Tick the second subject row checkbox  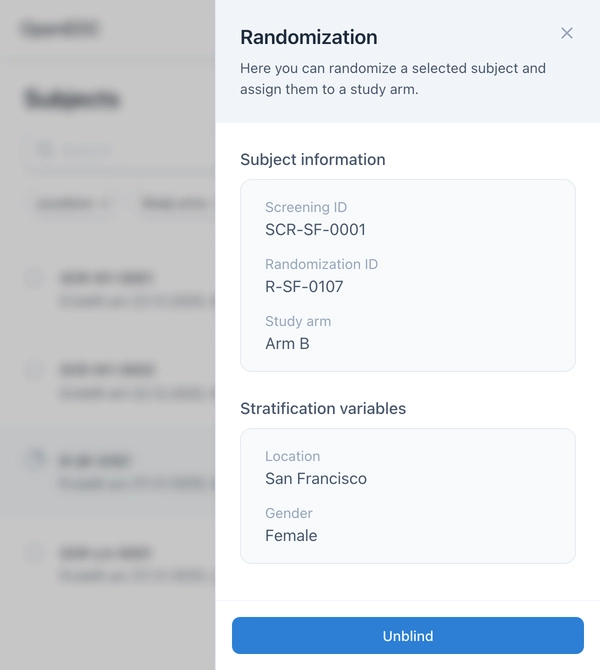coord(35,370)
